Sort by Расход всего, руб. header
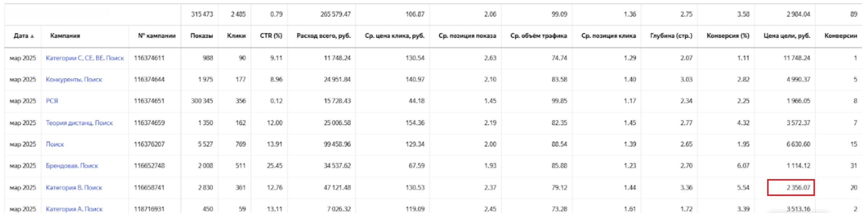This screenshot has width=868, height=219. 323,36
